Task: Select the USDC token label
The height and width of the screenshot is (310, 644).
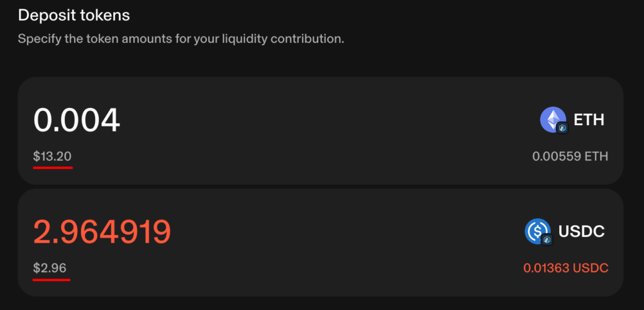Action: click(581, 231)
